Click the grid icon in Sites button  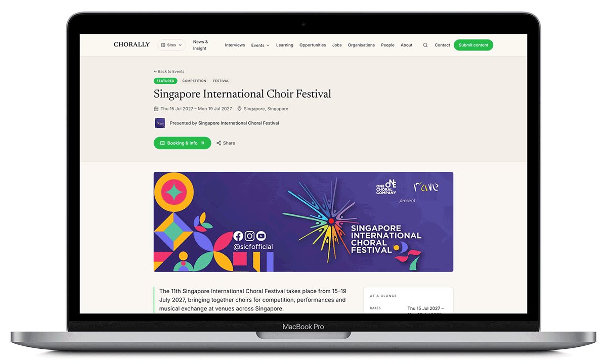click(x=163, y=45)
